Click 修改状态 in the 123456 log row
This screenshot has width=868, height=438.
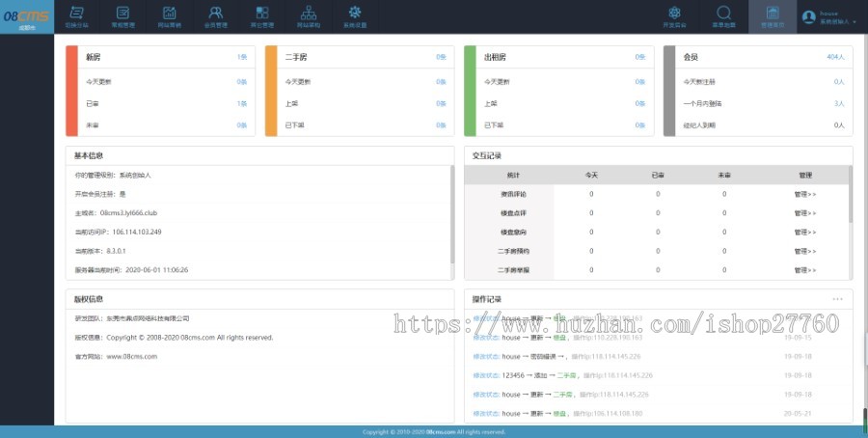click(486, 375)
